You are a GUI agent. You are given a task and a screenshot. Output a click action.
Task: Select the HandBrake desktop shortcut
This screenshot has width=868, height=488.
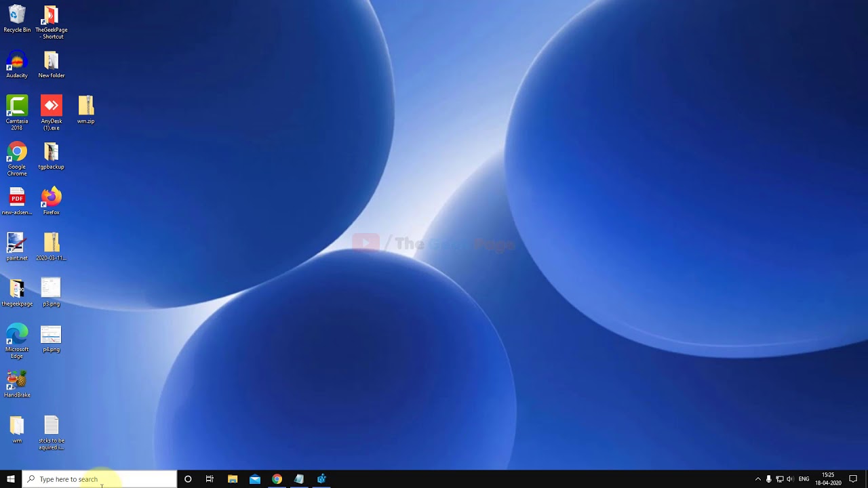(17, 384)
